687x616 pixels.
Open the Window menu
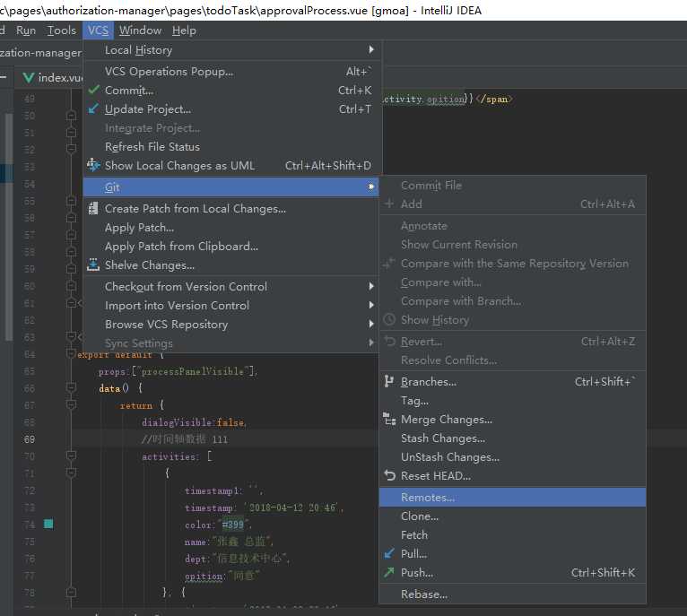(140, 30)
